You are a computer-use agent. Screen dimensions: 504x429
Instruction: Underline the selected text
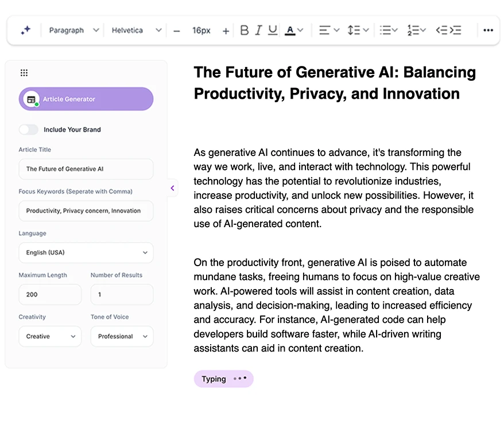pos(273,30)
